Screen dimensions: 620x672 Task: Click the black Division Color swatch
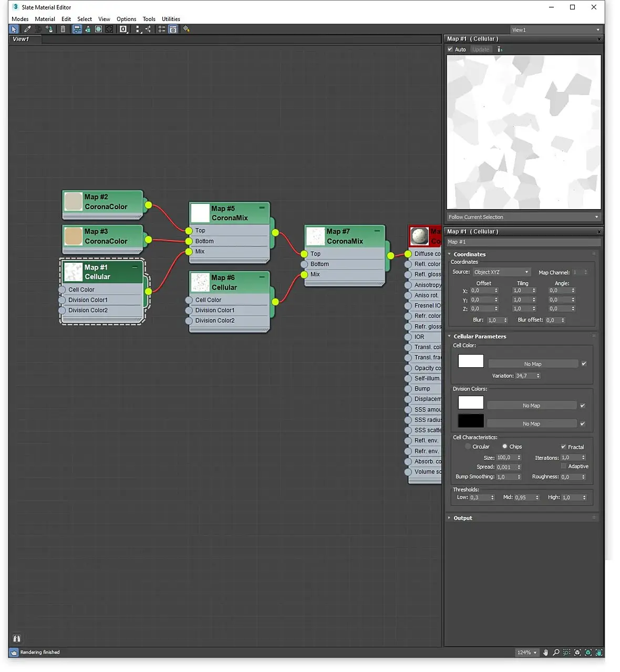pos(471,421)
